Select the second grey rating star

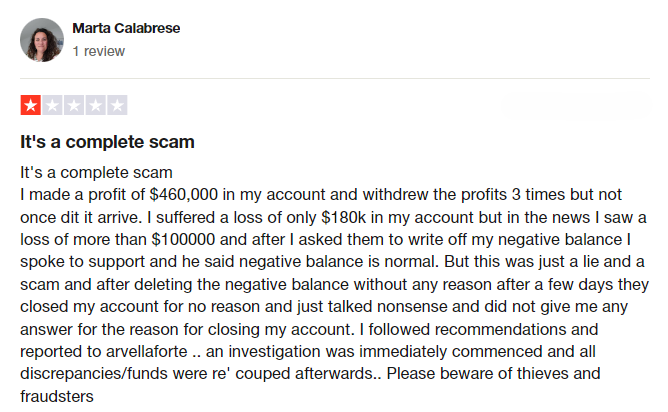(52, 105)
